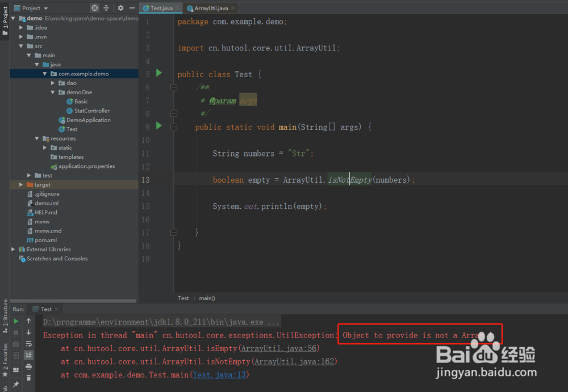Click the locate/scroll-from-source target icon

tap(94, 8)
